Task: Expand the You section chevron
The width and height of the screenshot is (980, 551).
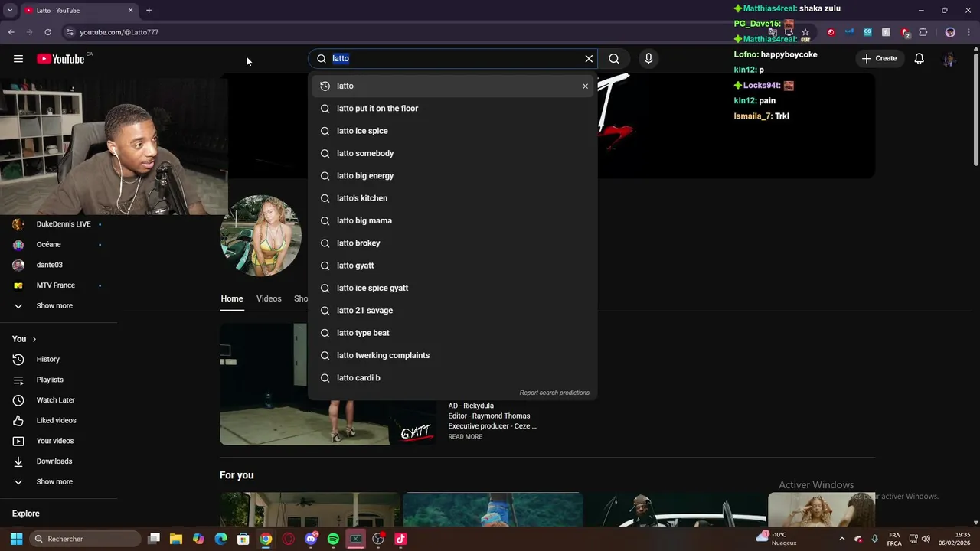Action: tap(34, 339)
